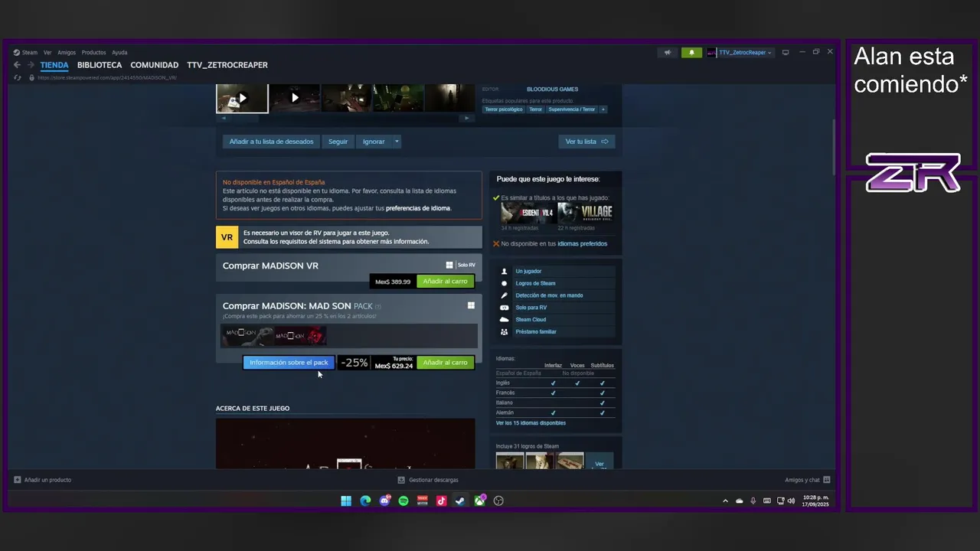Click the Ignorar button
The image size is (980, 551).
coord(374,142)
